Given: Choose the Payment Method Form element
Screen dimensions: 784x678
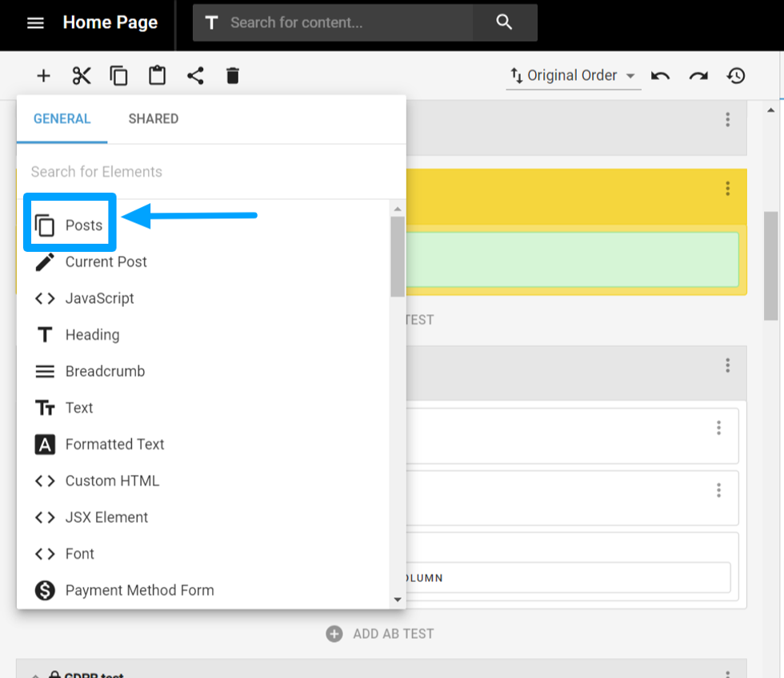Looking at the screenshot, I should point(139,591).
